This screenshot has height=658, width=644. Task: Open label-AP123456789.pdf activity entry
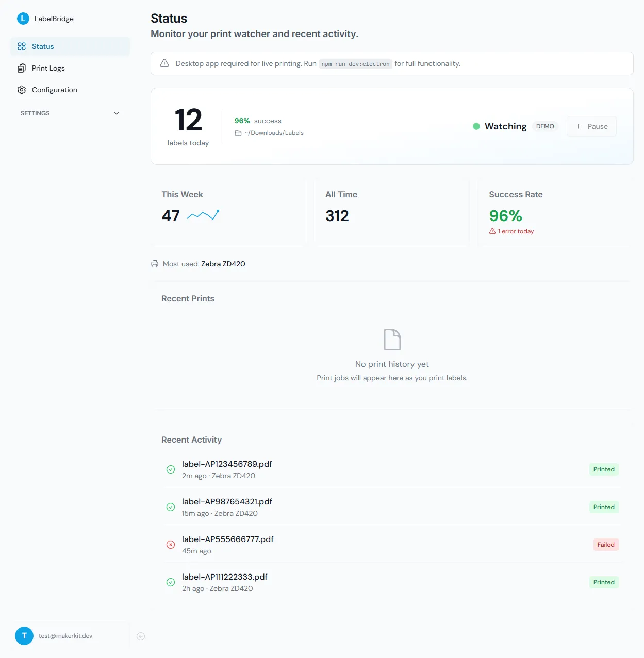point(227,464)
